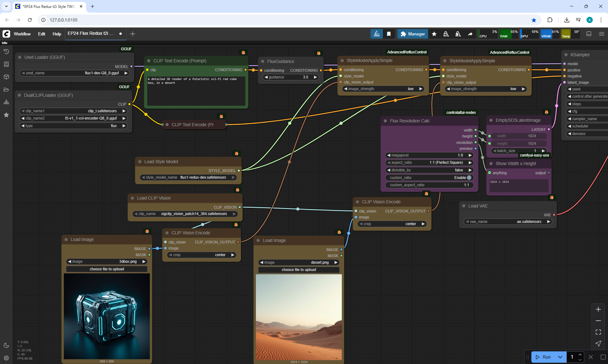Screen dimensions: 608x364
Task: Expand the Run button dropdown arrow
Action: (560, 357)
